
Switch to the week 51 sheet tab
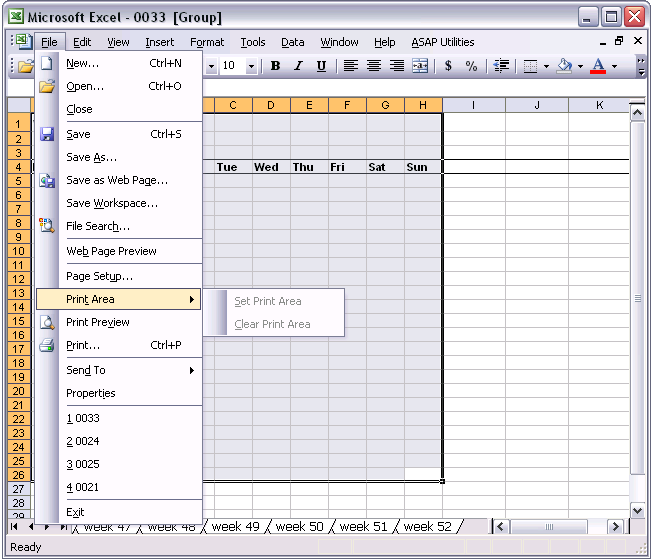363,527
